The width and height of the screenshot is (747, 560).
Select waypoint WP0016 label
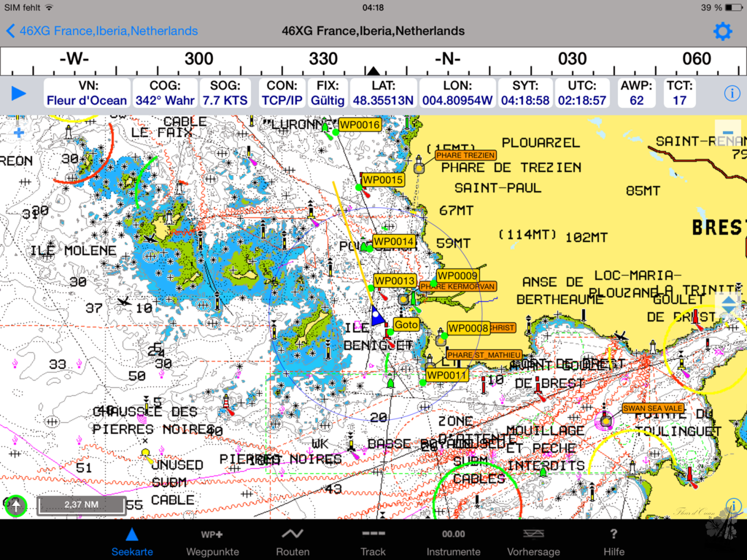click(360, 125)
